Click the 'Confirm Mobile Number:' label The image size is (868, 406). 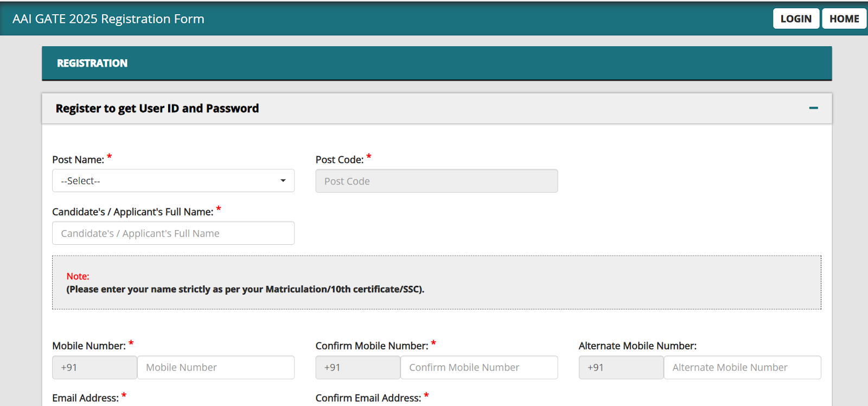(372, 346)
